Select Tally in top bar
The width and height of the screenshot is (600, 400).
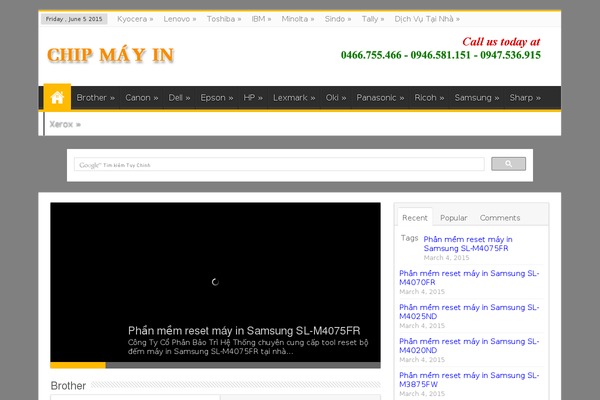pyautogui.click(x=373, y=19)
